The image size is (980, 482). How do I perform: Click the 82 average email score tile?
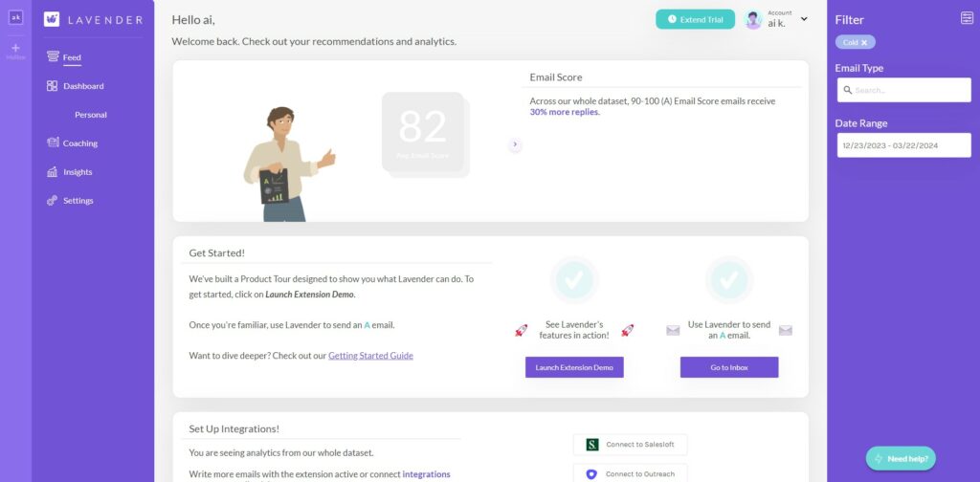coord(423,132)
